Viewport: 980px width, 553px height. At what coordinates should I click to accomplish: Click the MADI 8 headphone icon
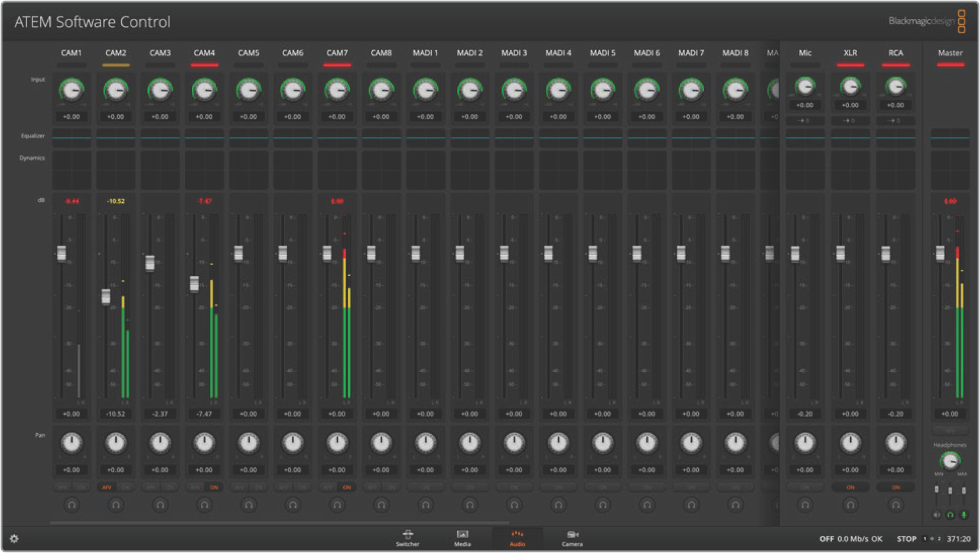[735, 505]
